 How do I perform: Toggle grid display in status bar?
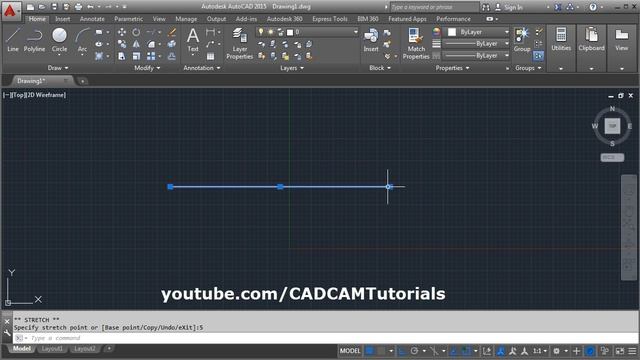click(369, 351)
